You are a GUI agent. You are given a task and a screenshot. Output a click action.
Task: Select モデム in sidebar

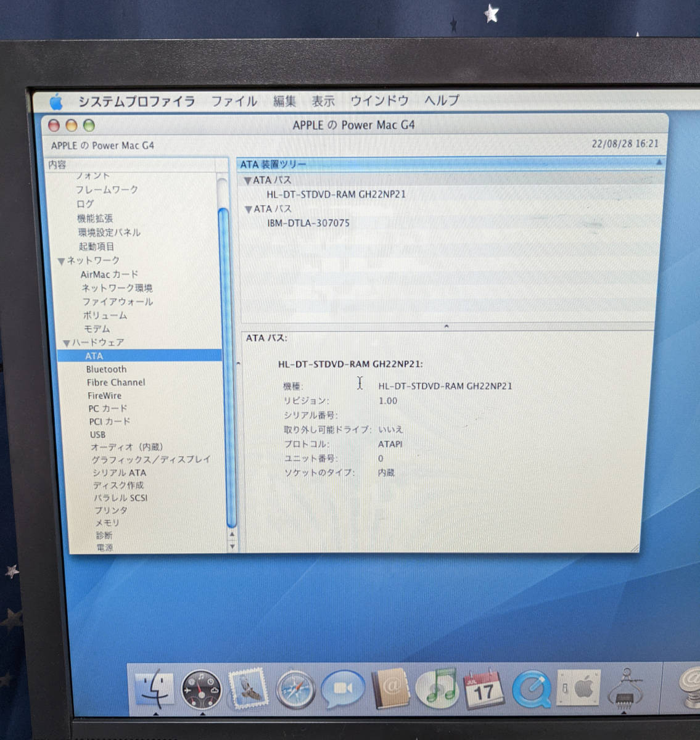97,329
